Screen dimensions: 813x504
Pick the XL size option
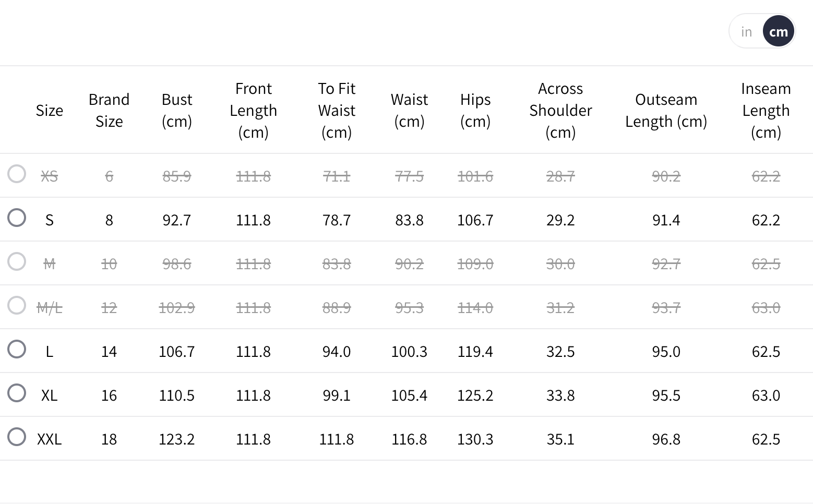(17, 393)
